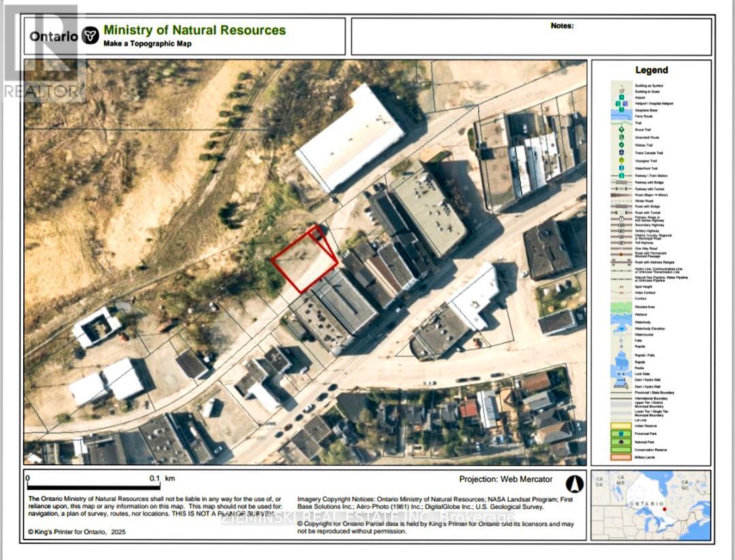Click the red-outlined parcel on the map
This screenshot has width=735, height=560.
pyautogui.click(x=303, y=263)
